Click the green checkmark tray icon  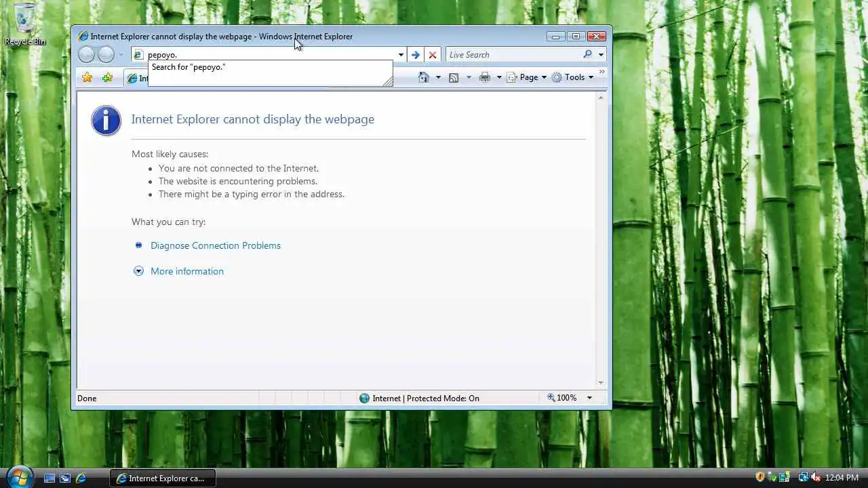point(772,477)
